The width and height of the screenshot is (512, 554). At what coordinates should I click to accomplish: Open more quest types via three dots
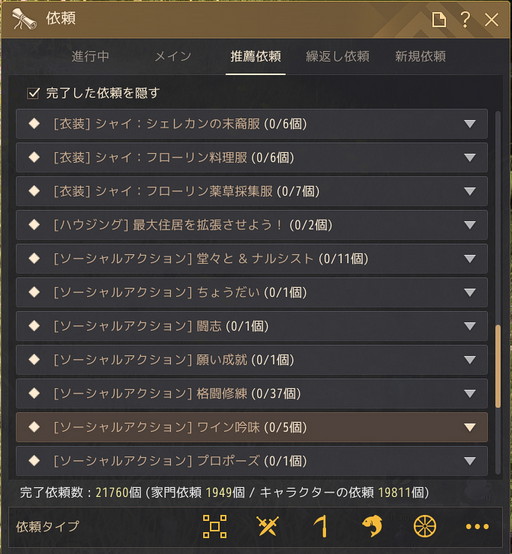pyautogui.click(x=477, y=527)
